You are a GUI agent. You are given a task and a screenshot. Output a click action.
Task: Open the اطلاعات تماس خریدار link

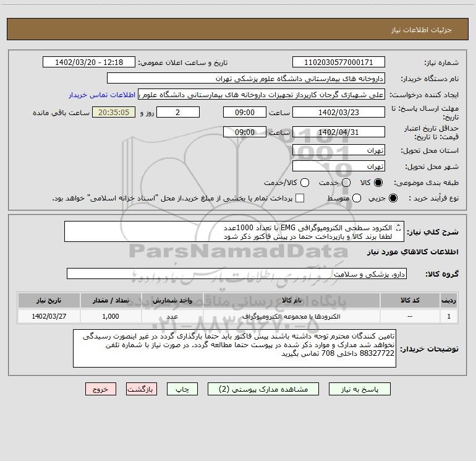coord(102,95)
